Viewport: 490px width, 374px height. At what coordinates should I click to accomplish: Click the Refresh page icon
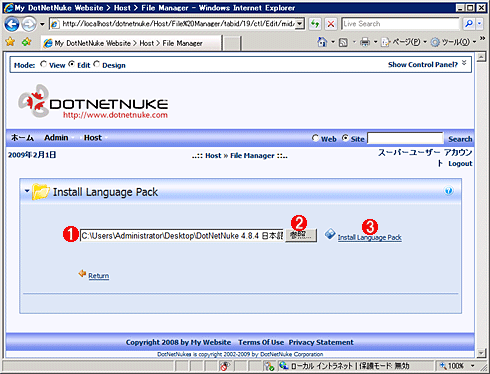(x=315, y=24)
